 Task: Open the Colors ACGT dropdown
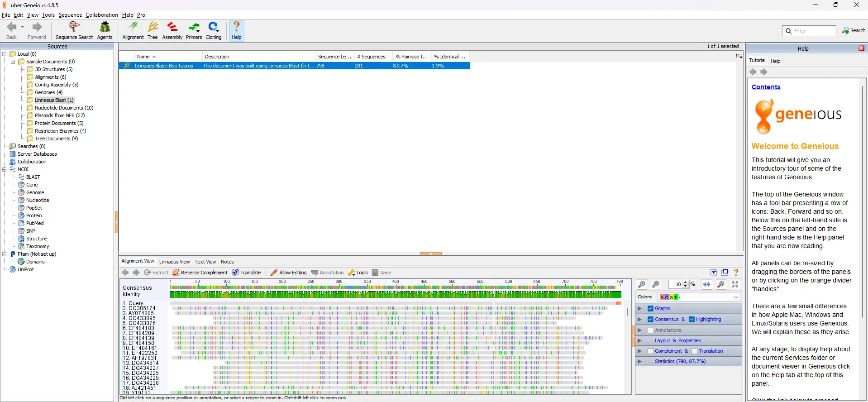(x=699, y=297)
